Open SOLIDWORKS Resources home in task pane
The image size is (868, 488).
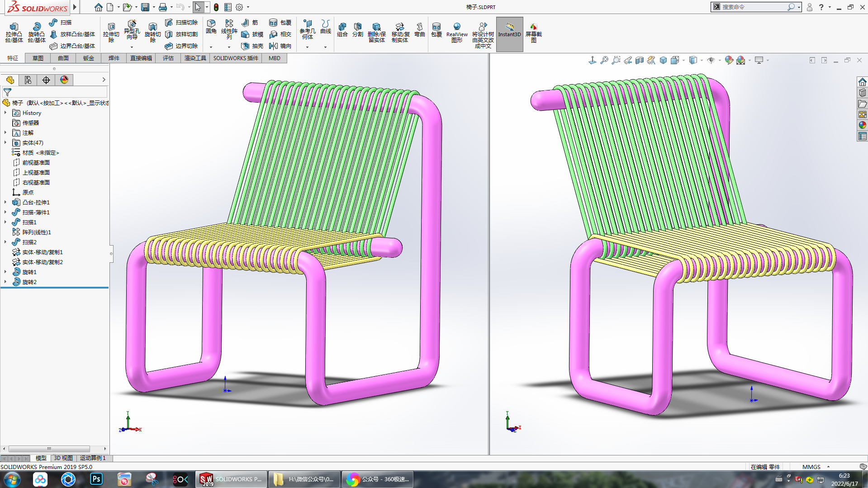[x=862, y=82]
